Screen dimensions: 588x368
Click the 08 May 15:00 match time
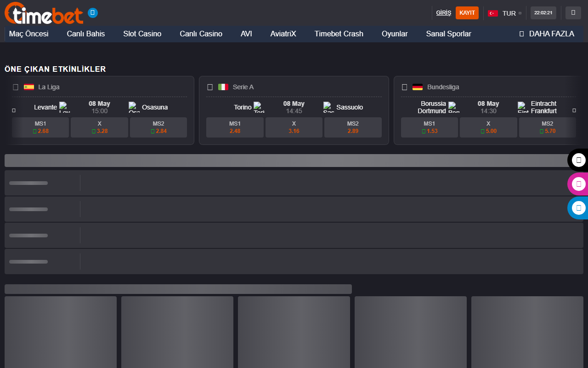click(99, 107)
